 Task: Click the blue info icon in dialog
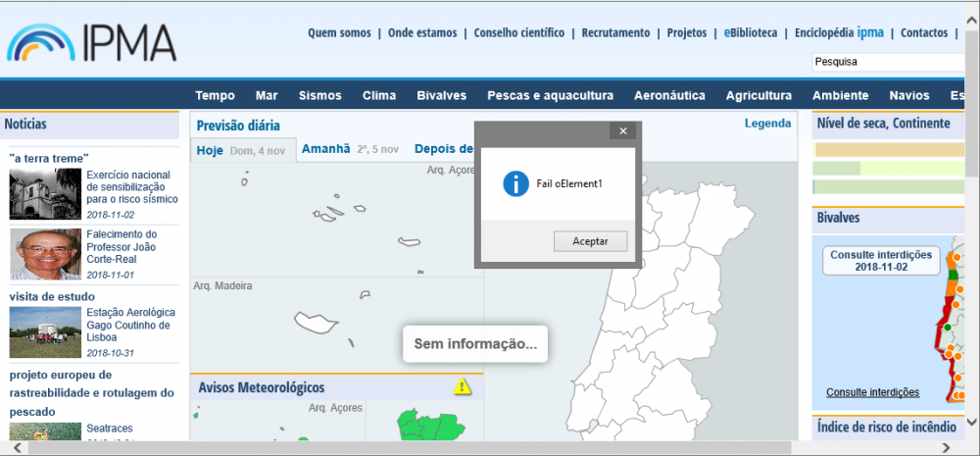pyautogui.click(x=515, y=184)
